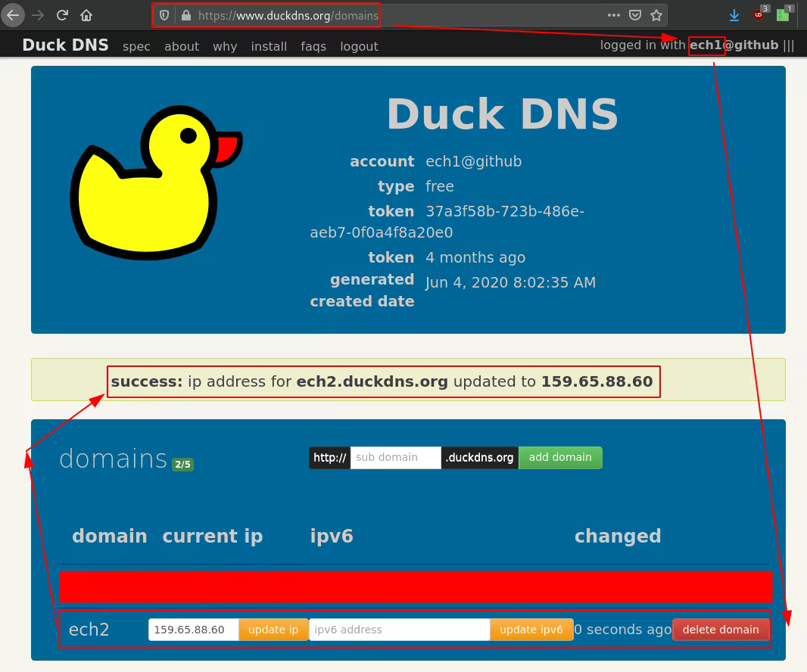Click the 'ipv6' column header
This screenshot has height=672, width=807.
(332, 536)
